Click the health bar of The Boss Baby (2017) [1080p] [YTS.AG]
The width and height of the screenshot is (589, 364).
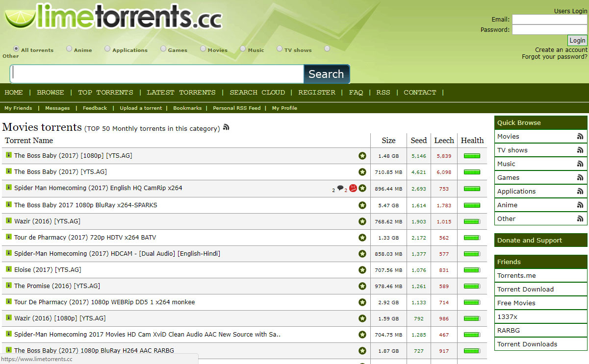472,156
